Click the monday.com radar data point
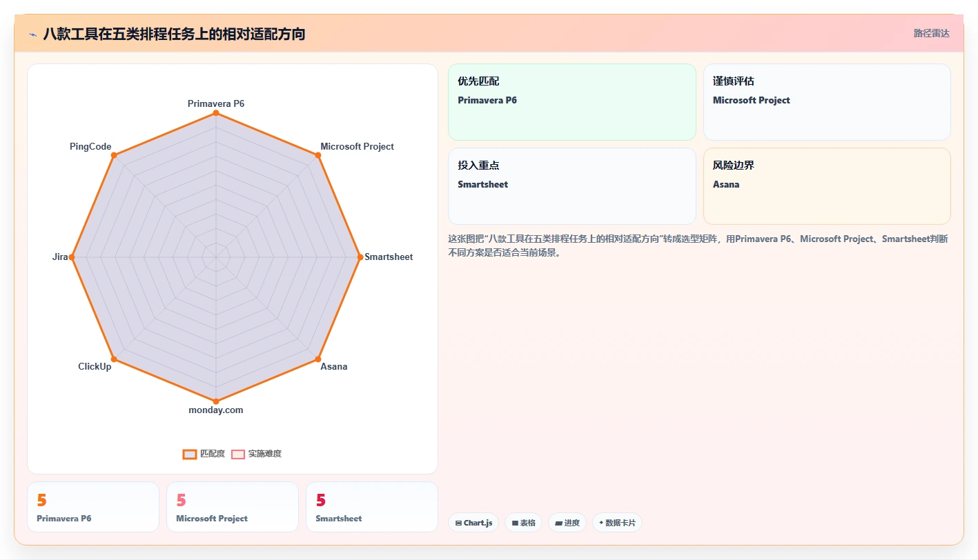 pyautogui.click(x=216, y=401)
